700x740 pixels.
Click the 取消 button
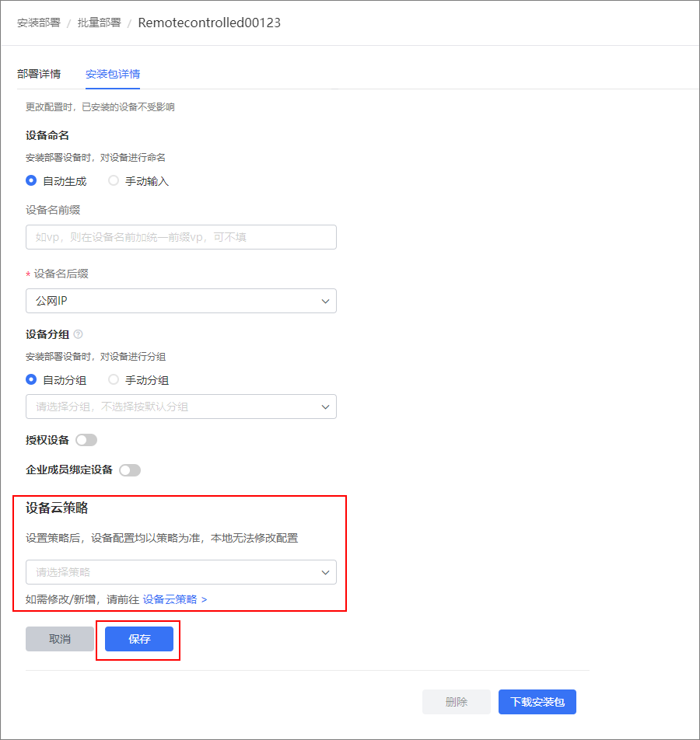(60, 639)
